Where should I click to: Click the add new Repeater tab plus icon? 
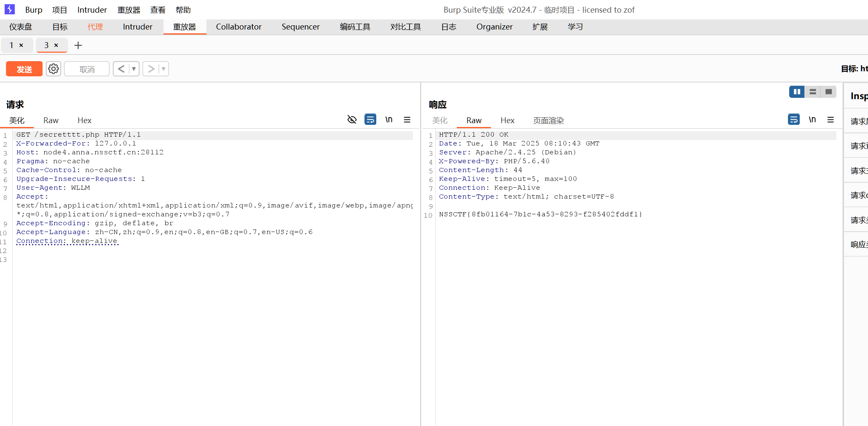78,46
